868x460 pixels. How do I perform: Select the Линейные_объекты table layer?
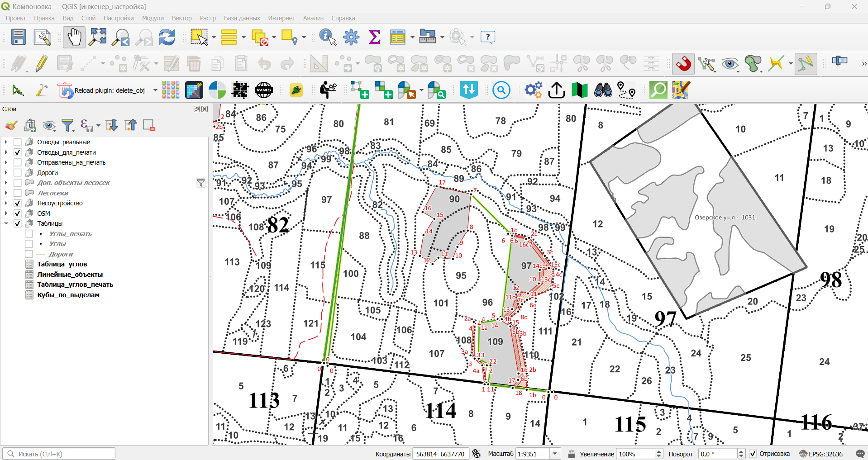pos(70,275)
